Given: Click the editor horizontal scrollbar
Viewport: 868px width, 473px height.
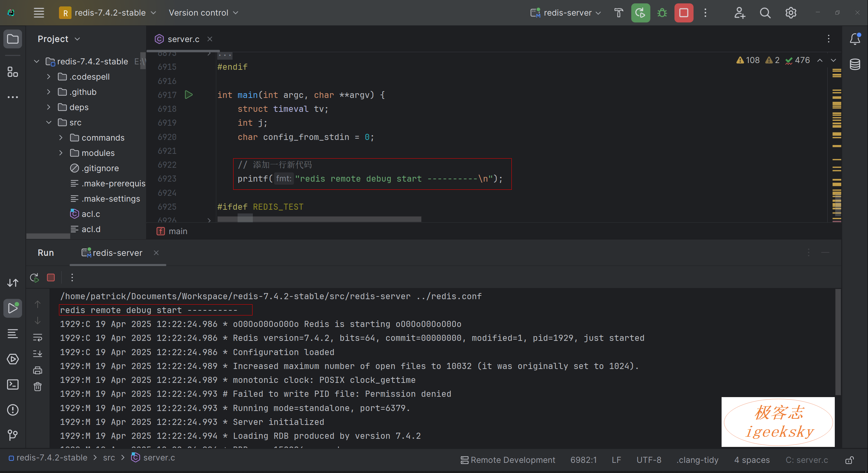Looking at the screenshot, I should [x=319, y=219].
